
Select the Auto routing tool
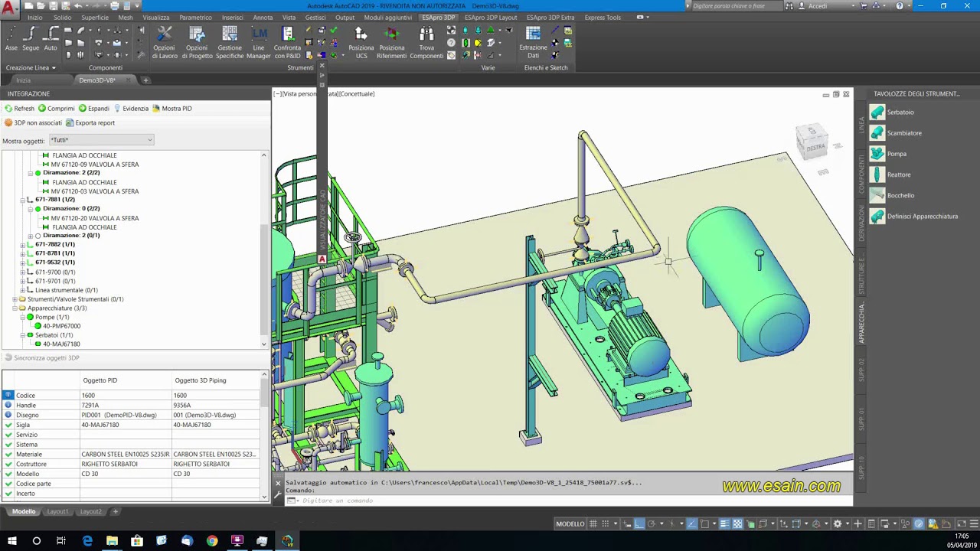(x=51, y=39)
